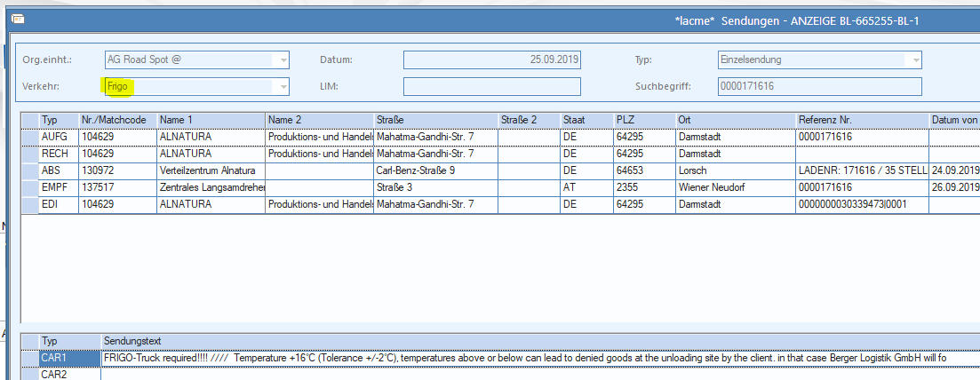Click the Wiener Neudorf city cell
This screenshot has width=980, height=380.
735,187
